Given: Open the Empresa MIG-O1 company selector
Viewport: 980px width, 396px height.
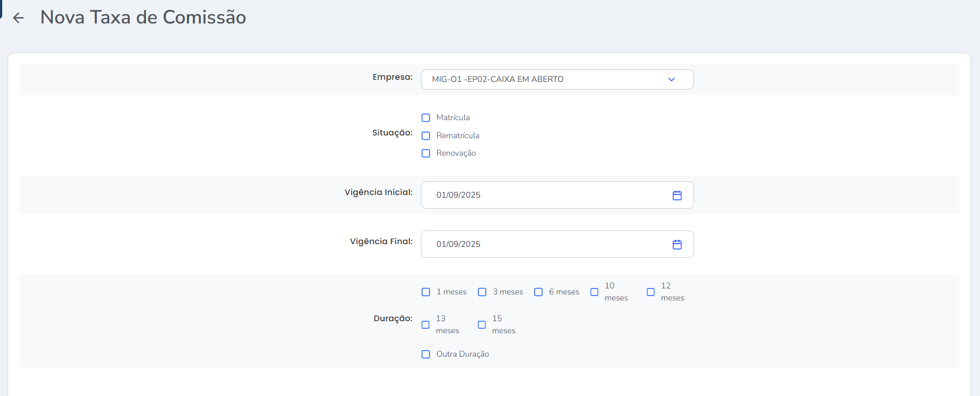Looking at the screenshot, I should click(547, 80).
